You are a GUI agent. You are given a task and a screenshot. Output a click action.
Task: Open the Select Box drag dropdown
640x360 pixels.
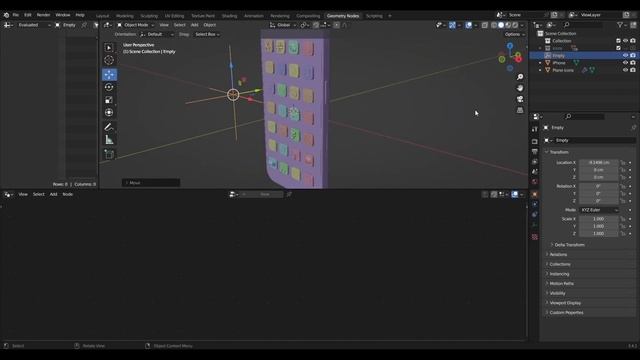tap(207, 35)
